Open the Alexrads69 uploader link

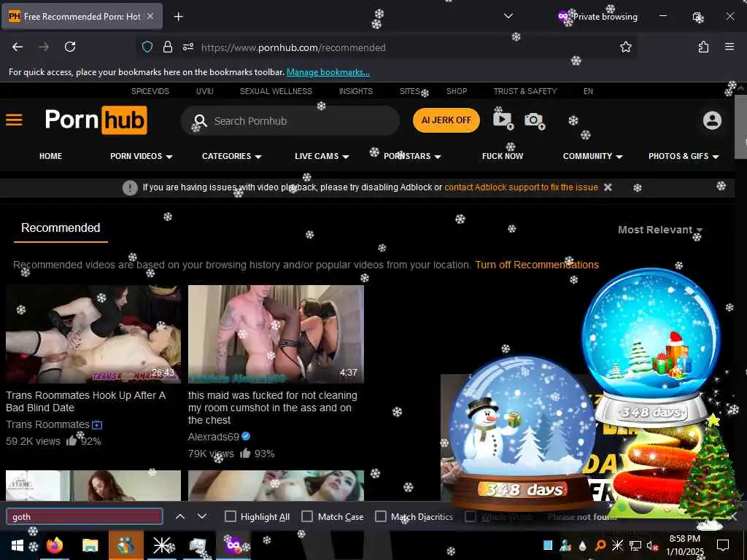tap(214, 437)
